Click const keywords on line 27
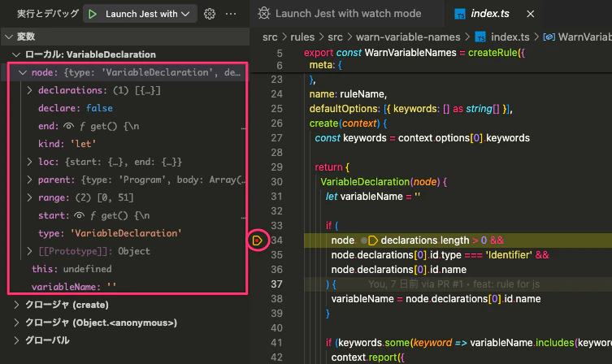This screenshot has width=612, height=364. tap(350, 138)
